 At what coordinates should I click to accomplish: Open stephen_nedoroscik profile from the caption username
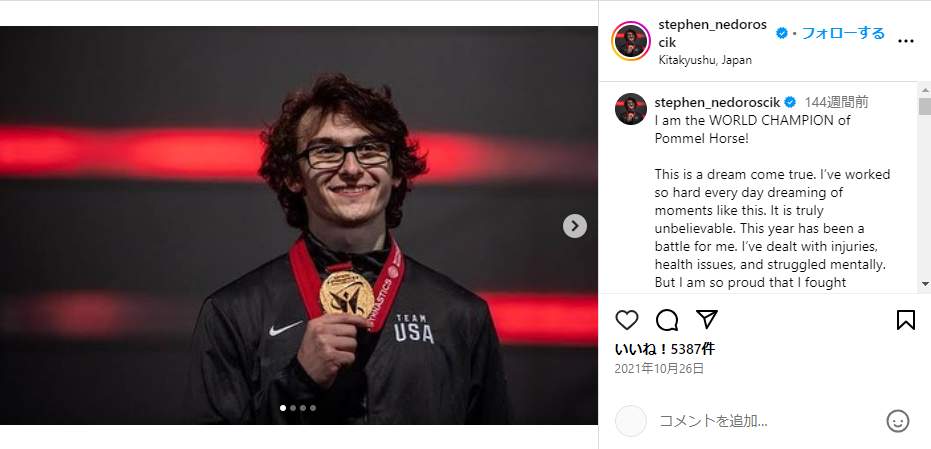(x=717, y=102)
